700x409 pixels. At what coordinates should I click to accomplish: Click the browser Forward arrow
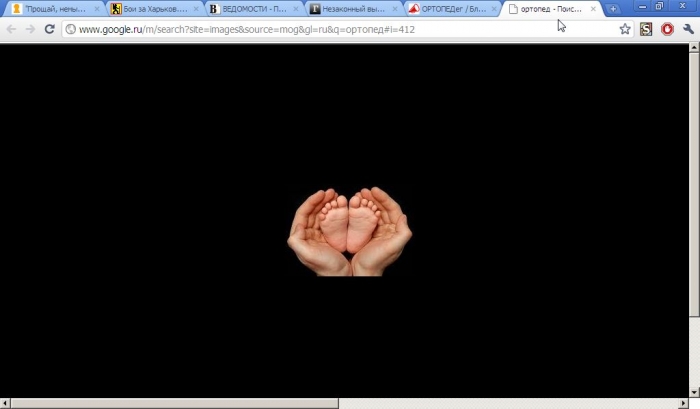point(30,29)
